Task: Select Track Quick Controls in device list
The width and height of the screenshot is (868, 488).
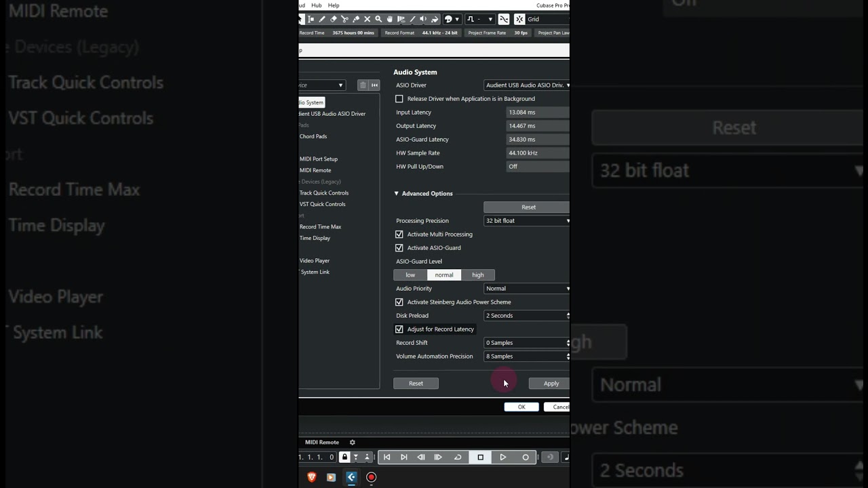Action: 324,192
